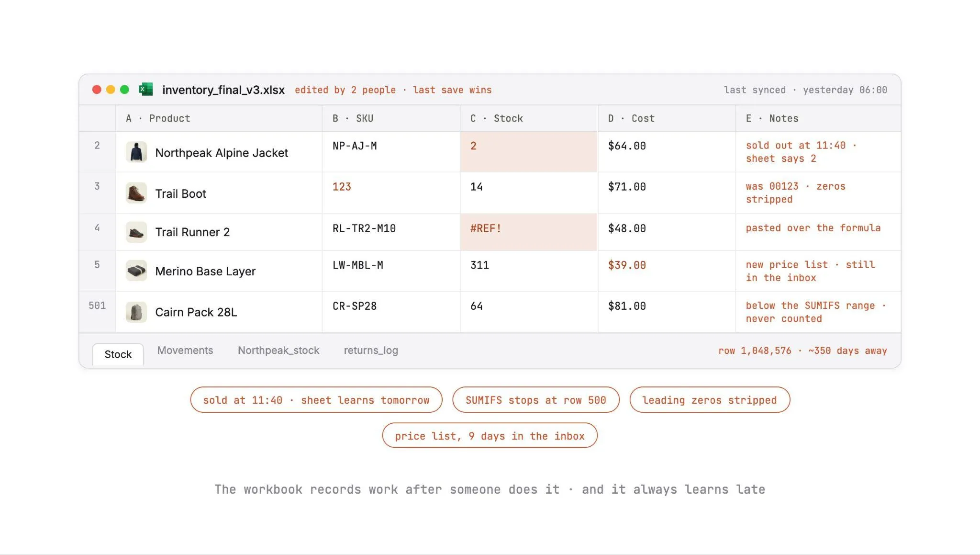Image resolution: width=980 pixels, height=555 pixels.
Task: Open the Northpeak_stock sheet tab
Action: pyautogui.click(x=278, y=351)
